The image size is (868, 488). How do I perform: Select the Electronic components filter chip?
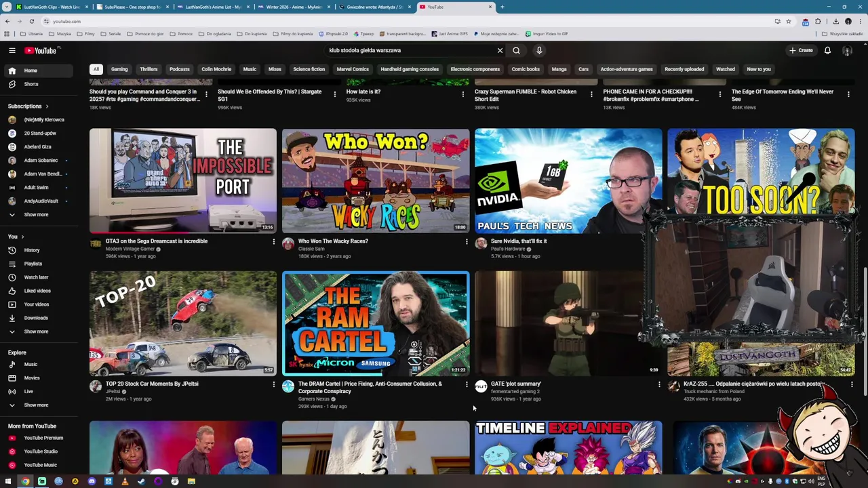[x=475, y=69]
